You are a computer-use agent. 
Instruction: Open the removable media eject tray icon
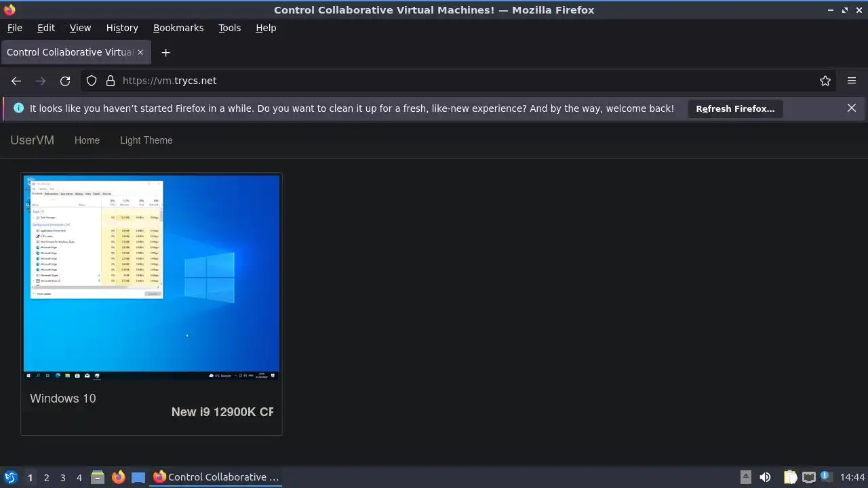pos(745,477)
